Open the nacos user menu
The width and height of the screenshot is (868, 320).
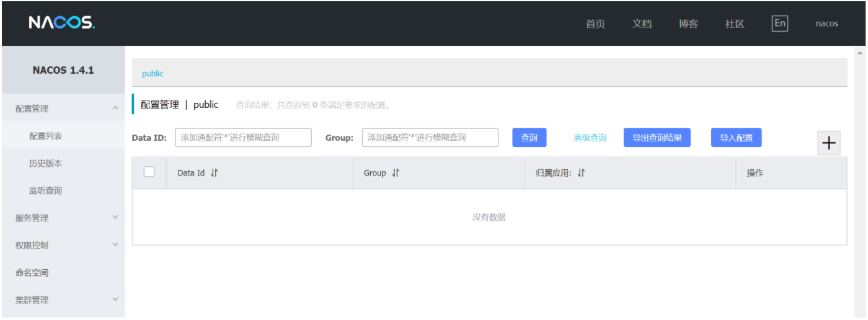[x=826, y=24]
